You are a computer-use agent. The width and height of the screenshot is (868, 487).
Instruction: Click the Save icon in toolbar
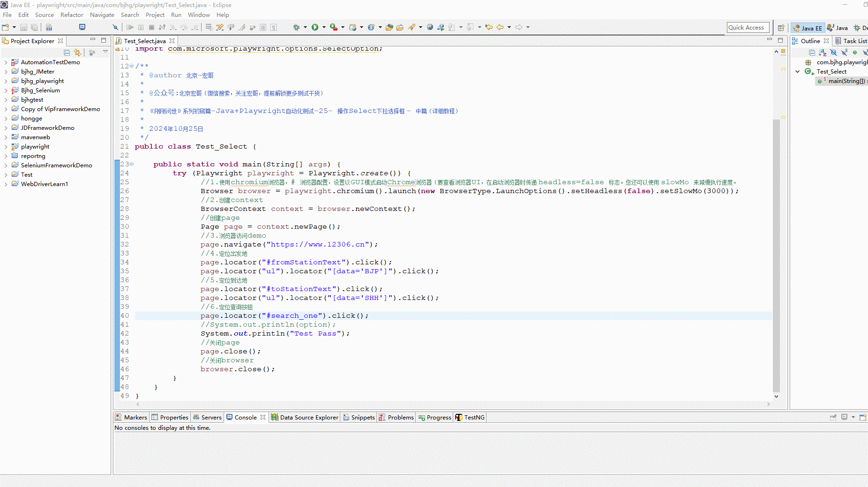[x=23, y=27]
